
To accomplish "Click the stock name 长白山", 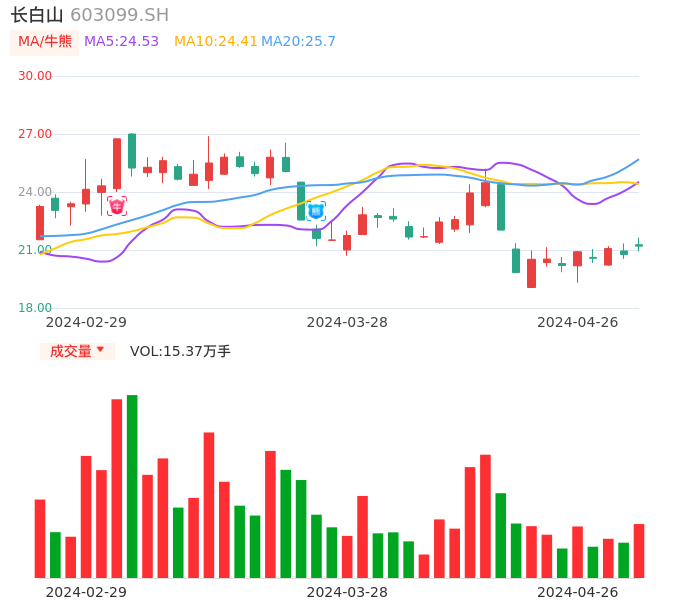I will tap(37, 15).
